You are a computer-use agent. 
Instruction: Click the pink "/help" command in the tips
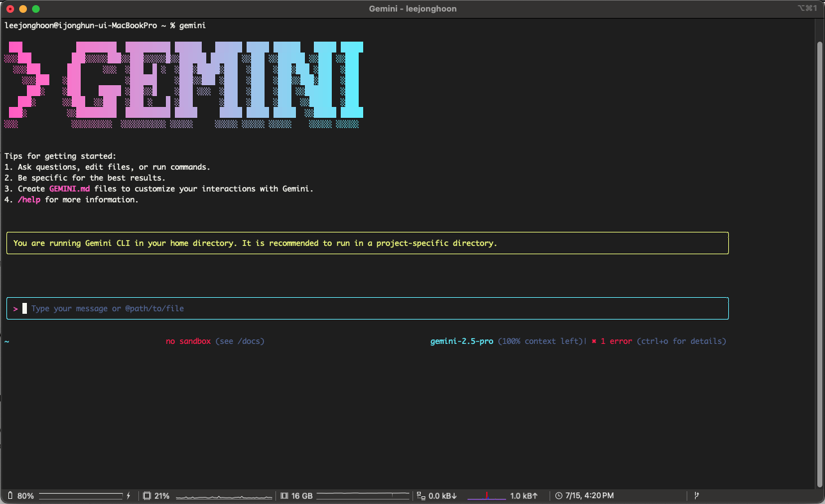pos(29,200)
